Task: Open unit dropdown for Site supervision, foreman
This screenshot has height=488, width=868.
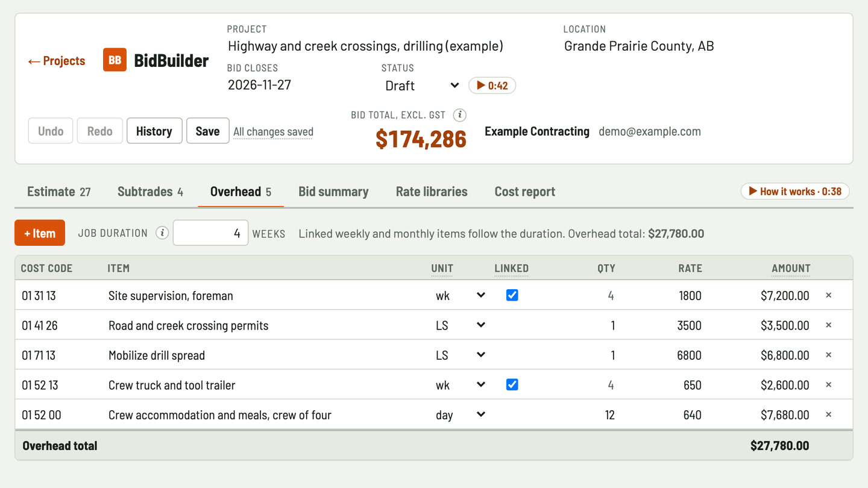Action: point(460,296)
